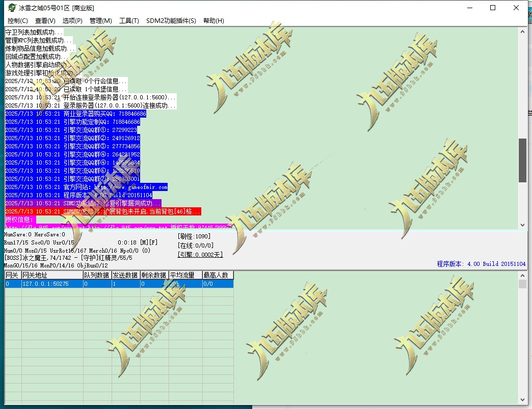Minimize the 冰雪之城 window
The height and width of the screenshot is (409, 532).
pyautogui.click(x=470, y=8)
